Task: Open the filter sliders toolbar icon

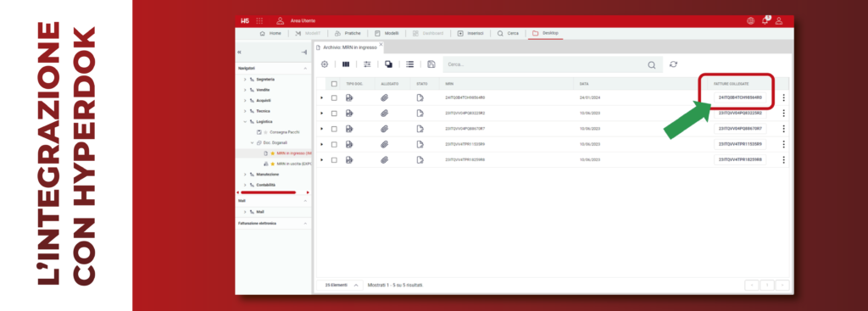Action: 367,64
